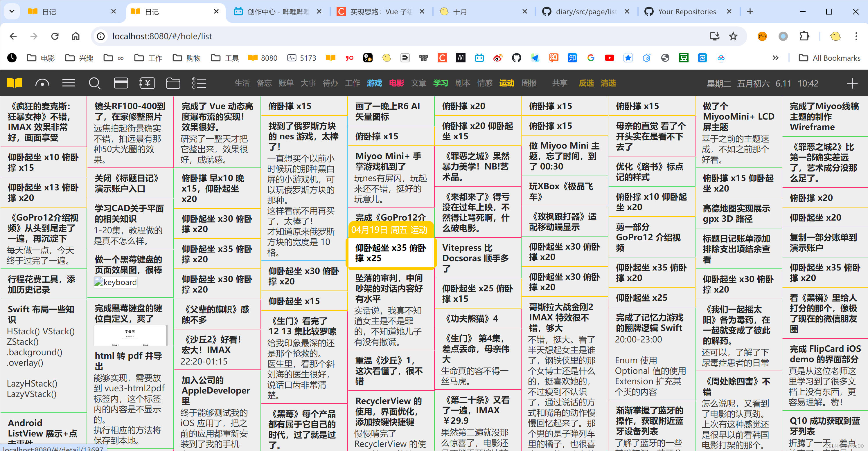
Task: Open diary Miyoo Mini+ 手掌游戏机到了 card
Action: [x=391, y=177]
